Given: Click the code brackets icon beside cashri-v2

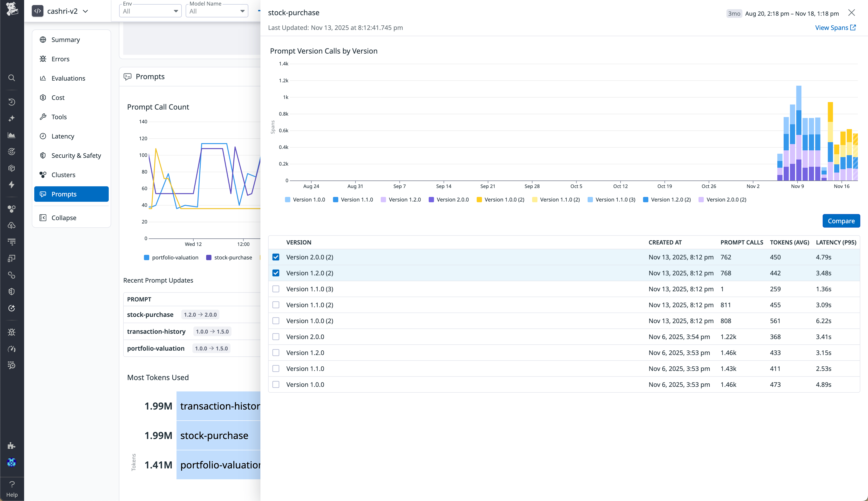Looking at the screenshot, I should [38, 11].
